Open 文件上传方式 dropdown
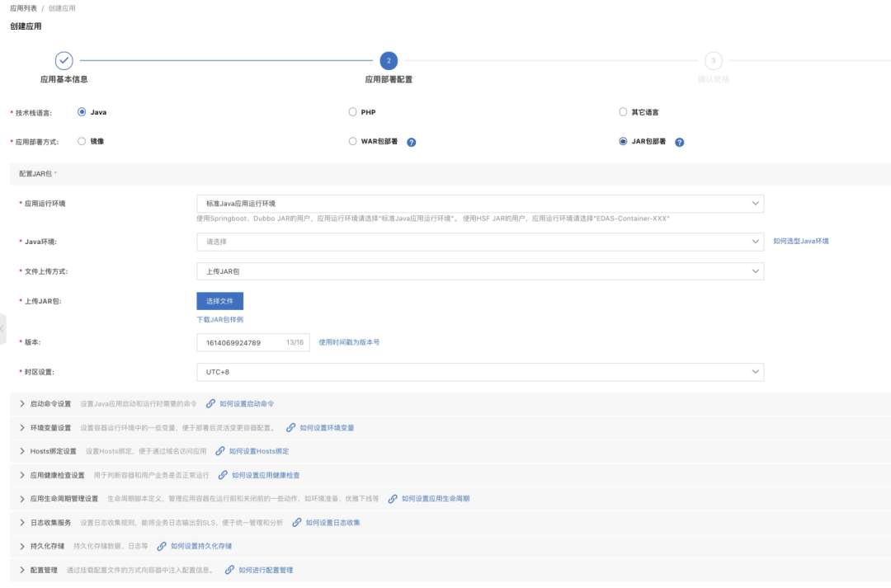Image resolution: width=891 pixels, height=588 pixels. (480, 271)
